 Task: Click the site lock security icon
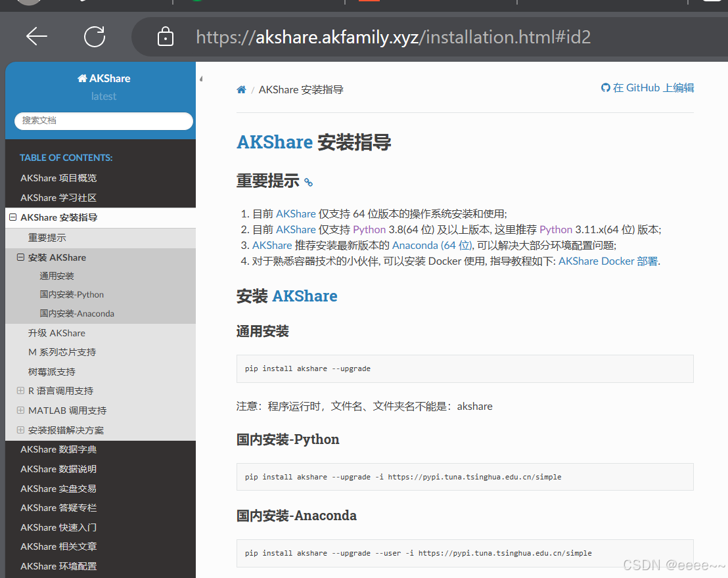tap(166, 37)
